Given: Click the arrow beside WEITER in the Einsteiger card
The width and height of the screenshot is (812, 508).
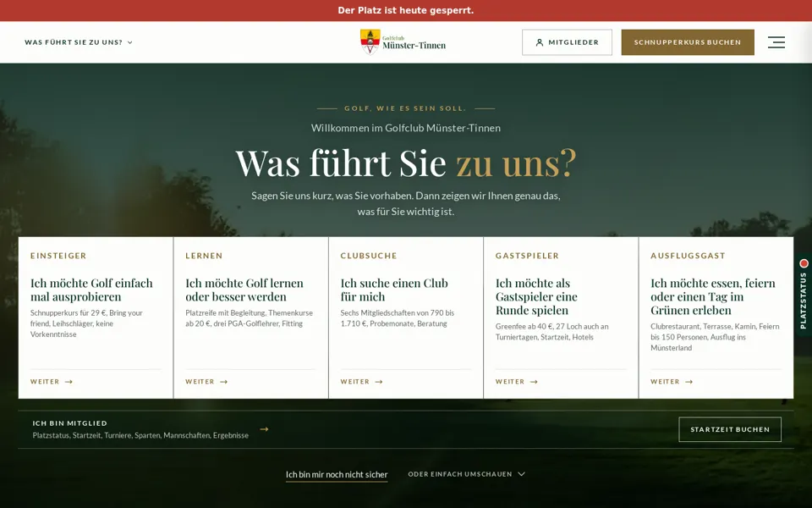Looking at the screenshot, I should [x=69, y=382].
